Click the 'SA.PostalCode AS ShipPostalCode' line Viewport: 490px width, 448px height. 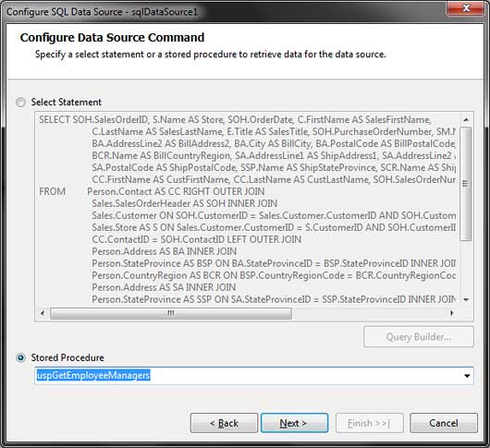[x=274, y=167]
